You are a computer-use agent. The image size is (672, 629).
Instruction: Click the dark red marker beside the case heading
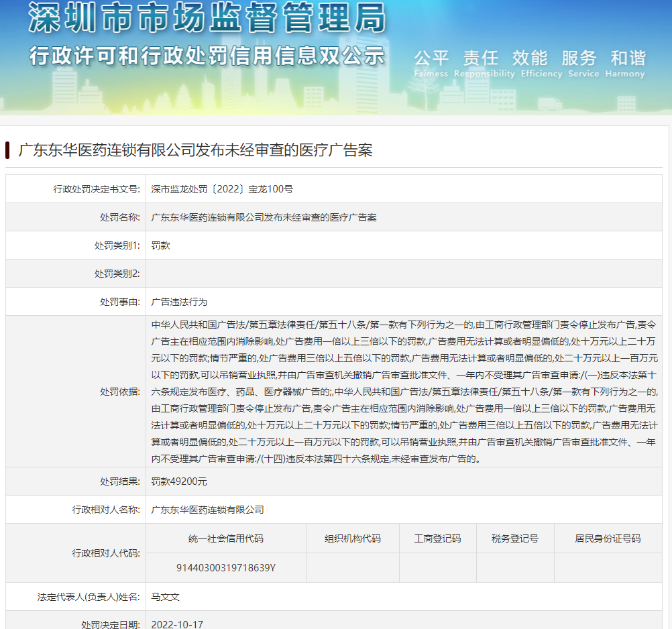pyautogui.click(x=7, y=150)
